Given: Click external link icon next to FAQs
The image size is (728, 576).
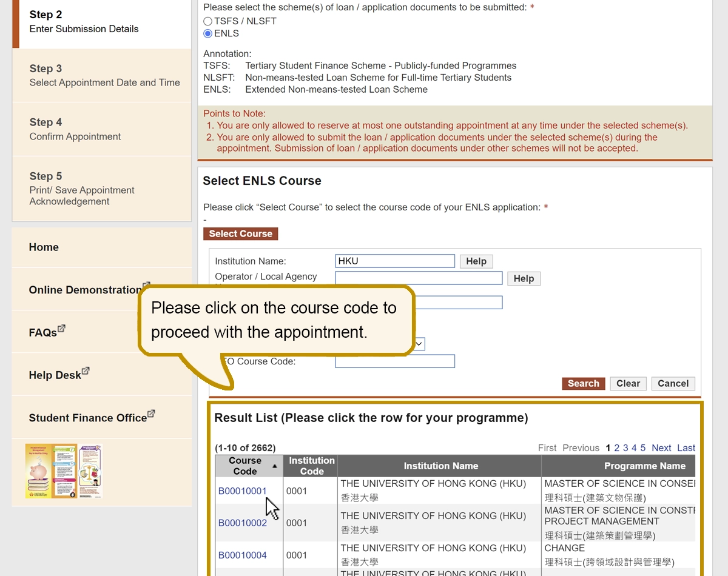Looking at the screenshot, I should (61, 329).
